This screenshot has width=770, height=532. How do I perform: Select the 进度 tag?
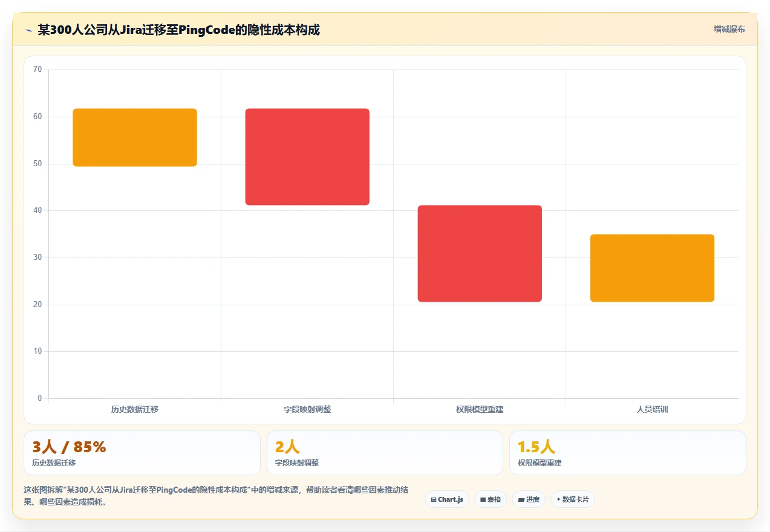[529, 499]
